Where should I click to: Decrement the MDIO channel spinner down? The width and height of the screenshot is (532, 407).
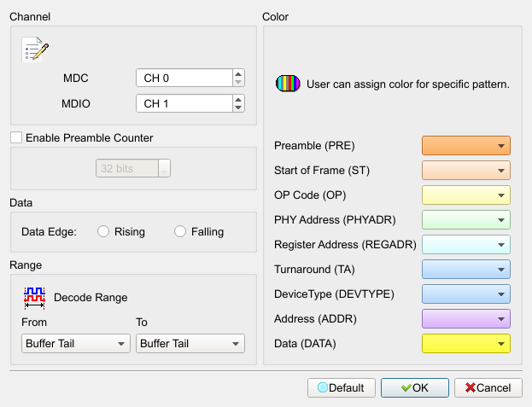coord(238,108)
